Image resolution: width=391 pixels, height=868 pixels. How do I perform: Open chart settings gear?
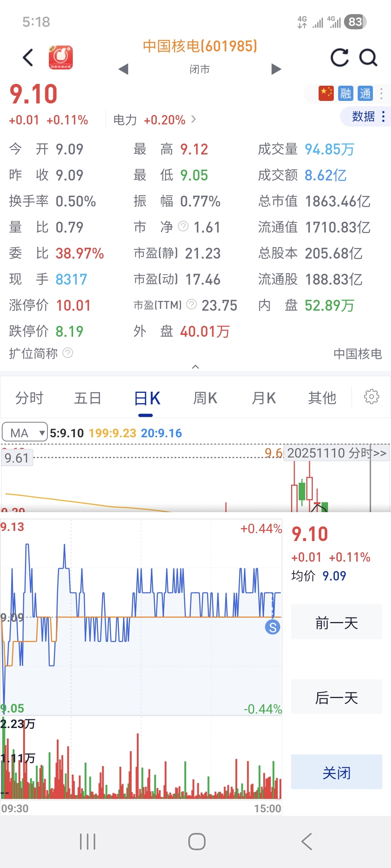[371, 397]
